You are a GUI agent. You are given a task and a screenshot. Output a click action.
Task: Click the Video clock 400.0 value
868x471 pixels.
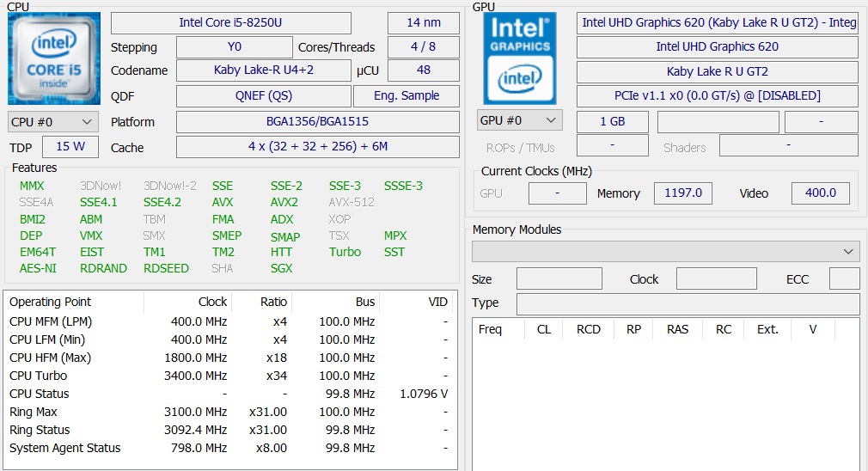coord(820,193)
